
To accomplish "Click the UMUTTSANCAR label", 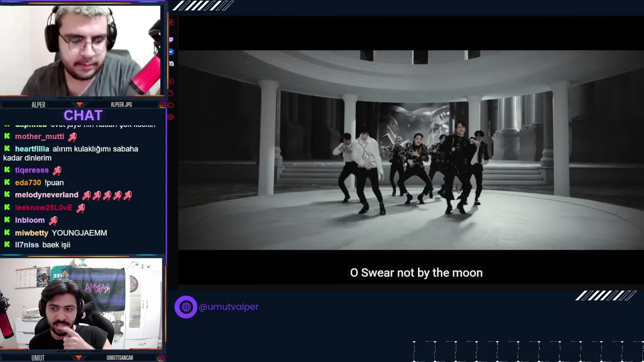I will point(120,358).
